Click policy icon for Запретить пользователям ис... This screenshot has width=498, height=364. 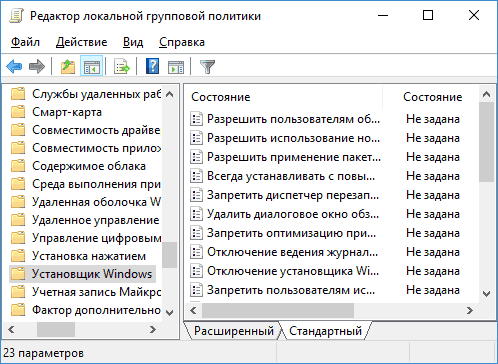point(196,290)
